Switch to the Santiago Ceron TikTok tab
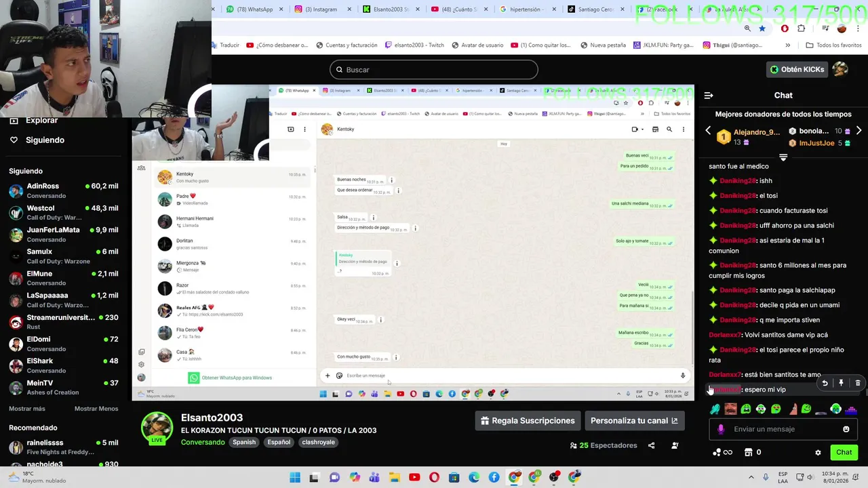The image size is (868, 488). click(x=595, y=9)
